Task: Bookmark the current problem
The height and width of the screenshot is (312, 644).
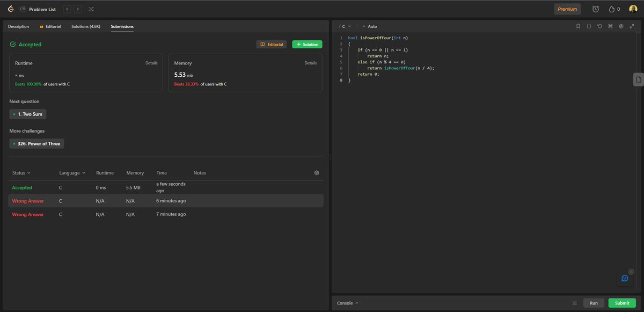Action: coord(578,26)
